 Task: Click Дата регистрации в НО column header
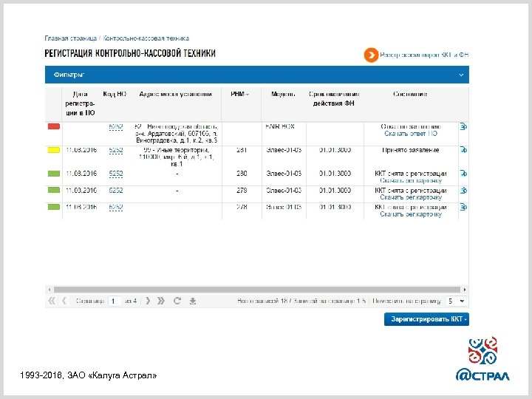(x=80, y=103)
